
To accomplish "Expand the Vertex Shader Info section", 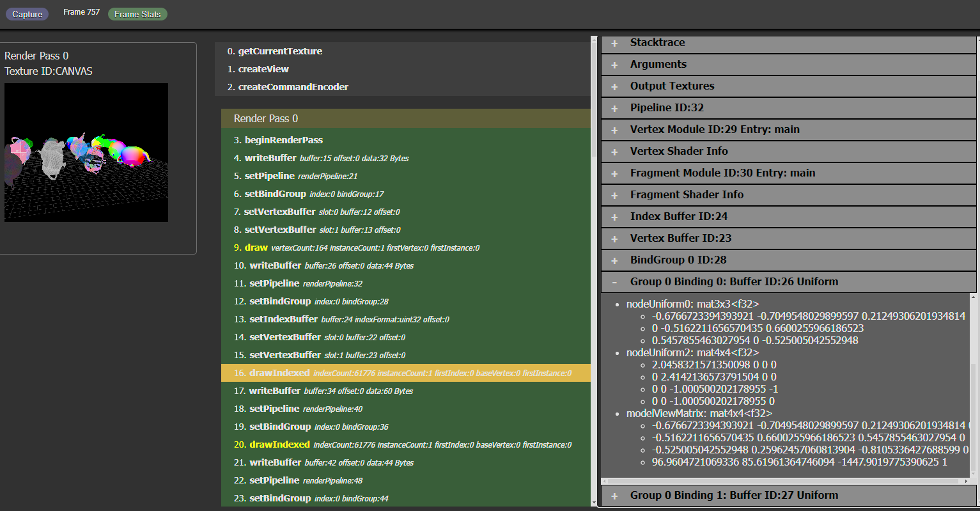I will click(x=788, y=152).
